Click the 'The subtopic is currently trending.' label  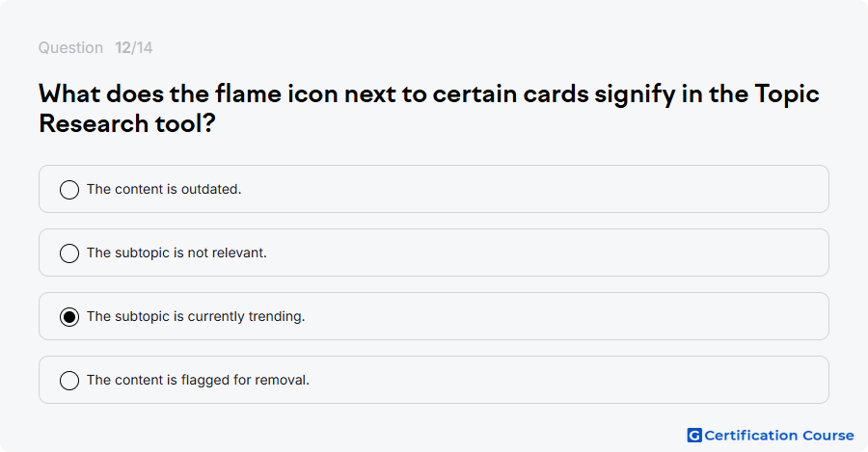[x=196, y=316]
